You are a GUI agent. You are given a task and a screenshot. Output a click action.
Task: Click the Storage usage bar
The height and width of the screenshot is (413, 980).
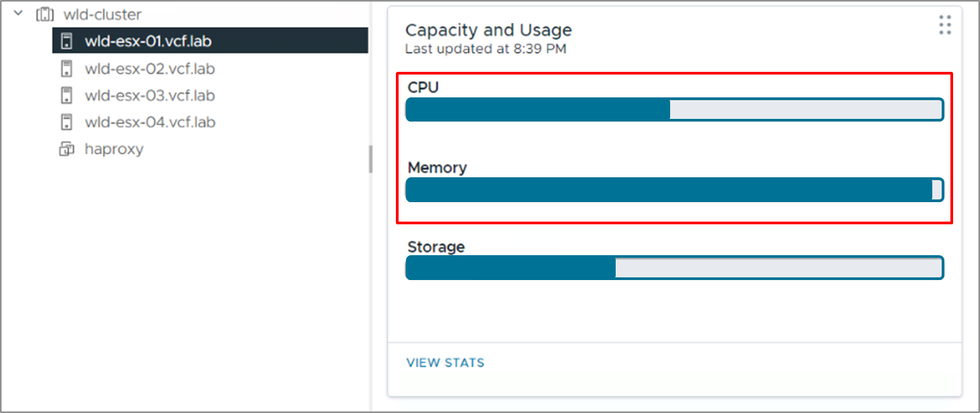click(x=674, y=268)
